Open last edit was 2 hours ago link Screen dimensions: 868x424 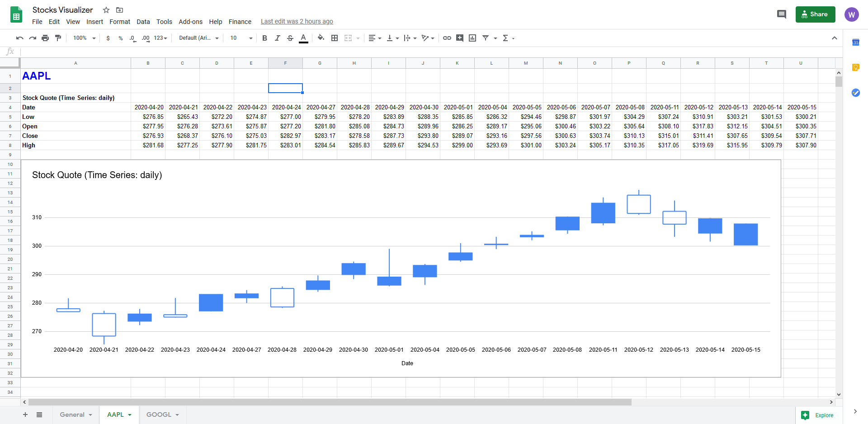[x=297, y=21]
